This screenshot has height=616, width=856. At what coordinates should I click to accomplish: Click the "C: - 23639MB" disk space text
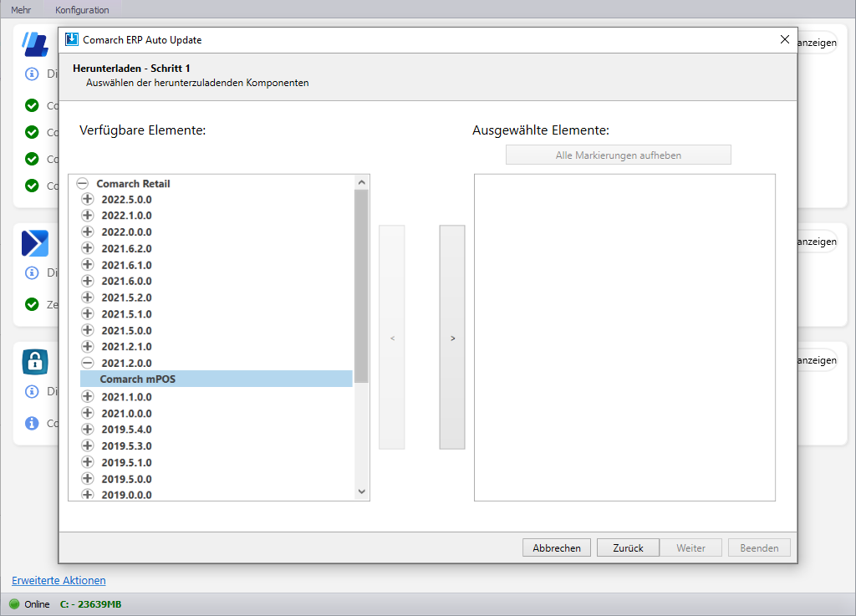tap(90, 604)
